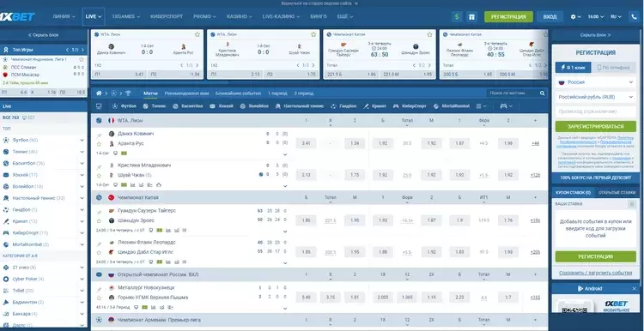Filter matches by Футбол
Viewport: 644px width, 331px height.
pyautogui.click(x=124, y=105)
